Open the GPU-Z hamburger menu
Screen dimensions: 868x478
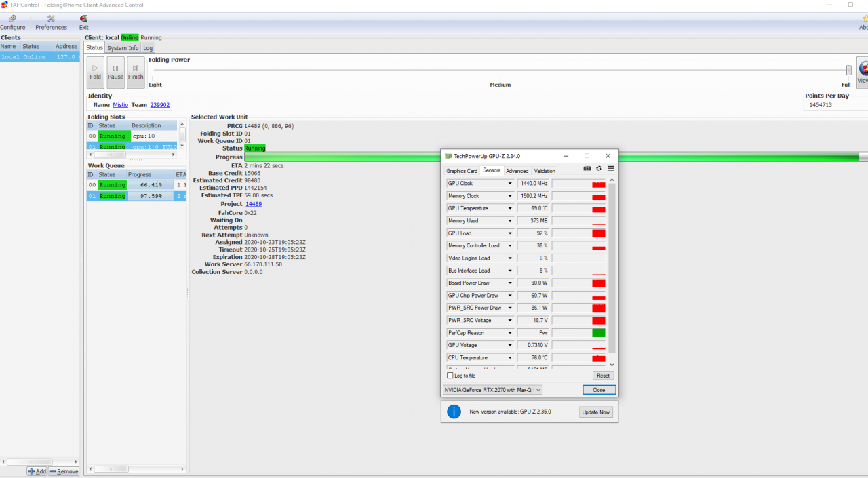coord(610,168)
